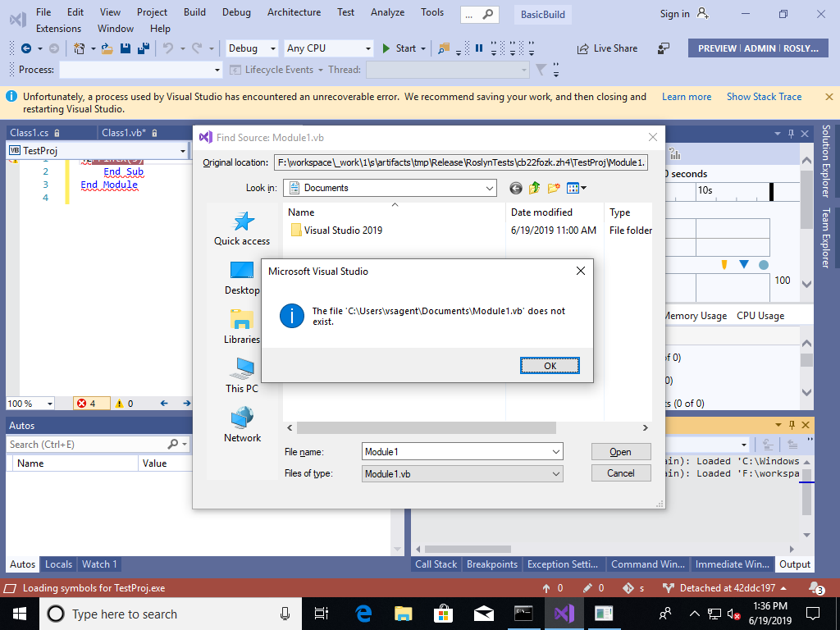Click the Create New Folder icon in dialog

click(553, 188)
